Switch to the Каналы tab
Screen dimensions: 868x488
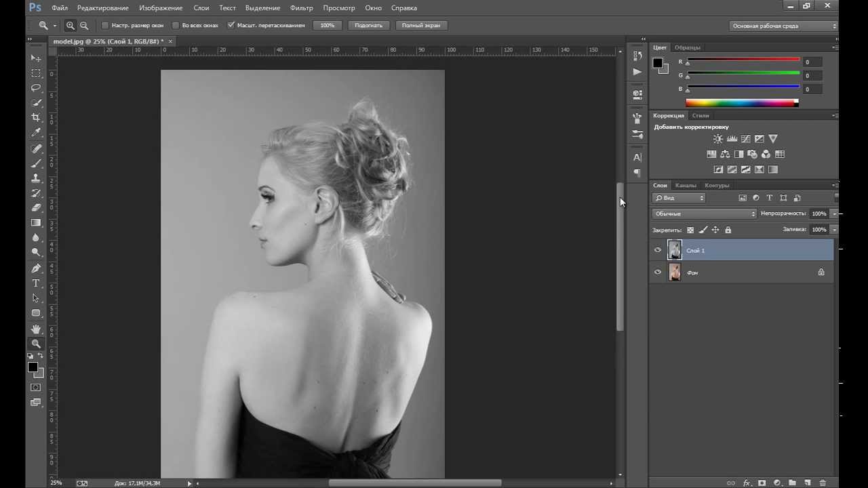[686, 185]
